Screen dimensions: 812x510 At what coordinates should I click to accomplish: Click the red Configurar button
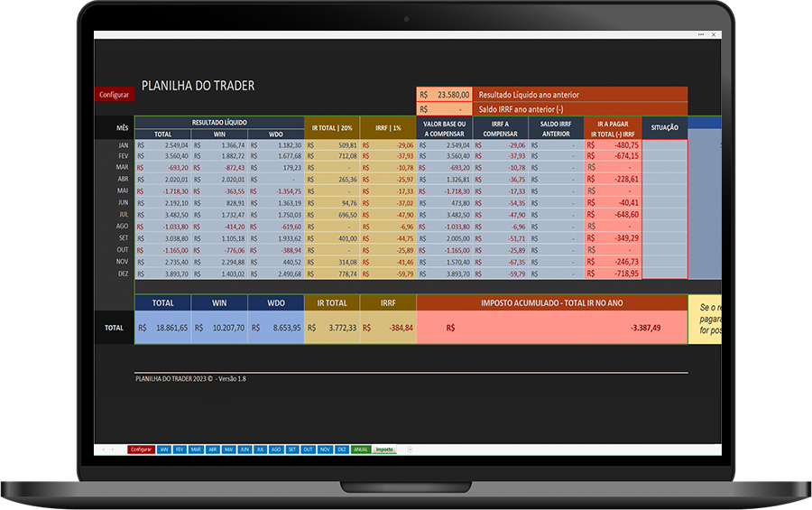[114, 94]
